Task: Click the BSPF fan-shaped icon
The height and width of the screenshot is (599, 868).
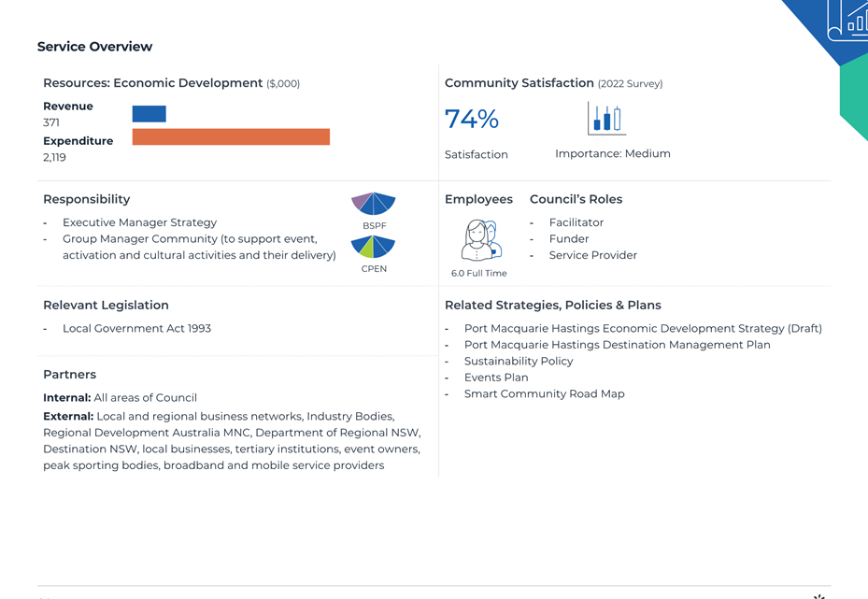Action: tap(374, 203)
